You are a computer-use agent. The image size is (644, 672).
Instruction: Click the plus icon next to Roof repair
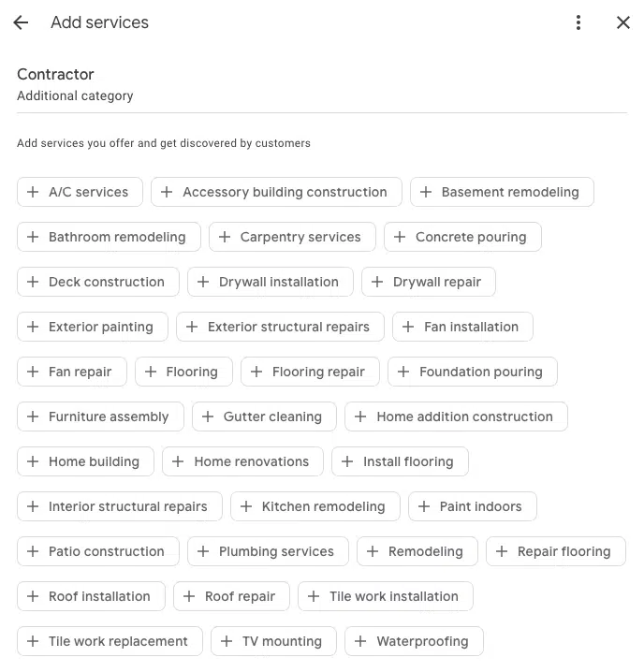click(189, 596)
